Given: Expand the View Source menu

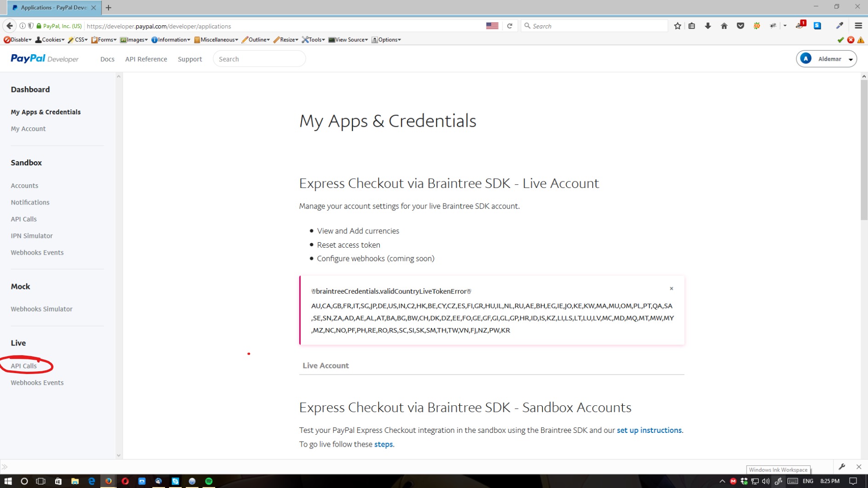Looking at the screenshot, I should (348, 40).
